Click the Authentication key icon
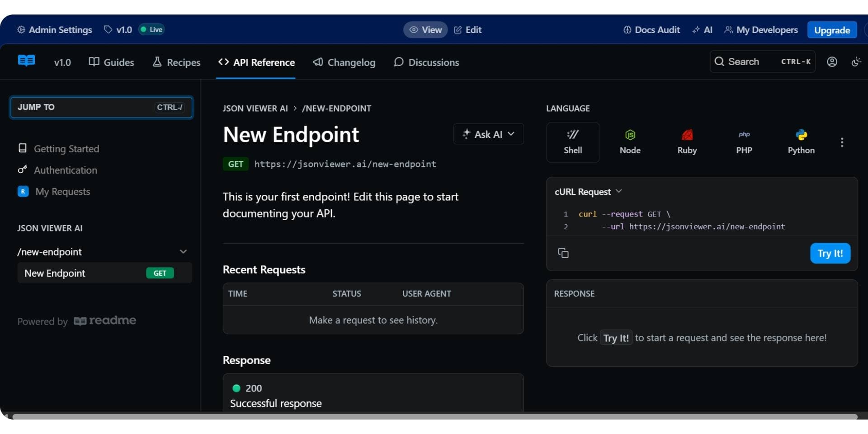Screen dimensions: 868x434 [22, 170]
